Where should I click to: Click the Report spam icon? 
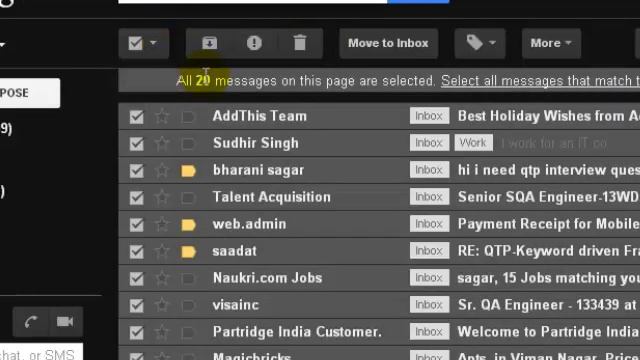(x=254, y=43)
